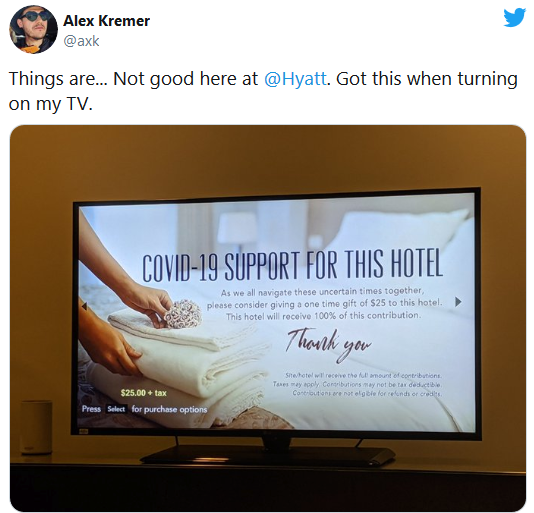
Task: Click the Select key label on TV
Action: click(x=116, y=409)
